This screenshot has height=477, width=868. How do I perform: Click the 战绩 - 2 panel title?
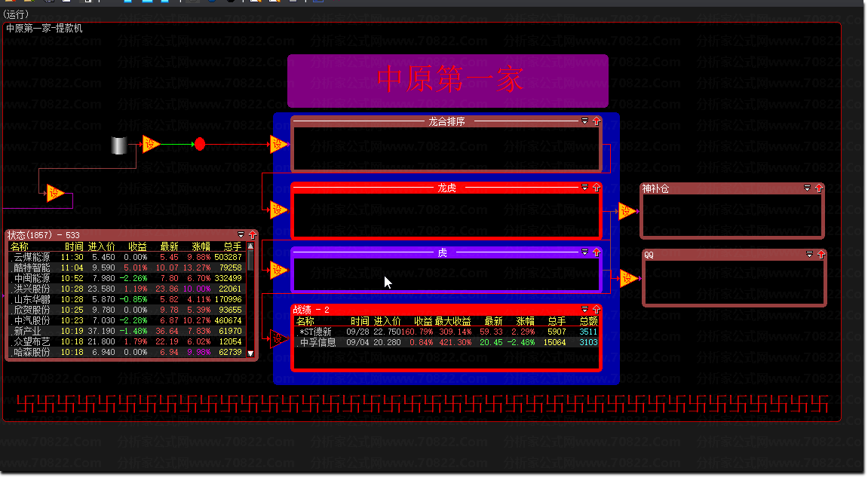(311, 310)
